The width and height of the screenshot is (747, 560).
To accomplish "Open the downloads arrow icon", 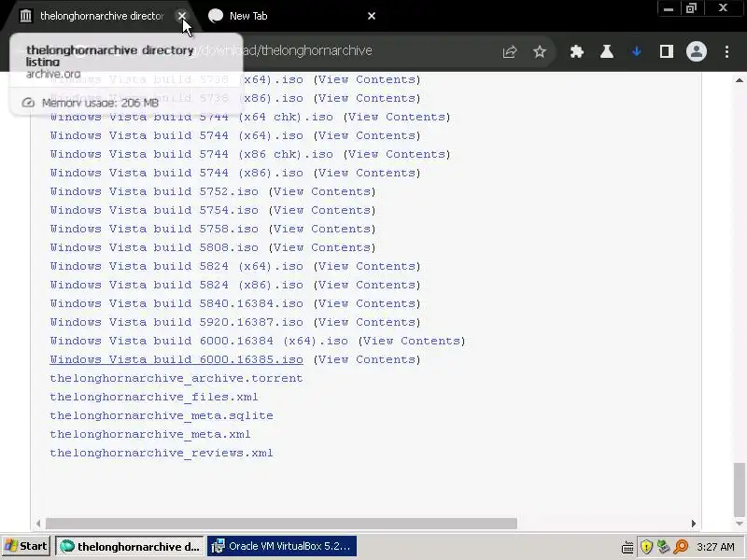I will (637, 51).
